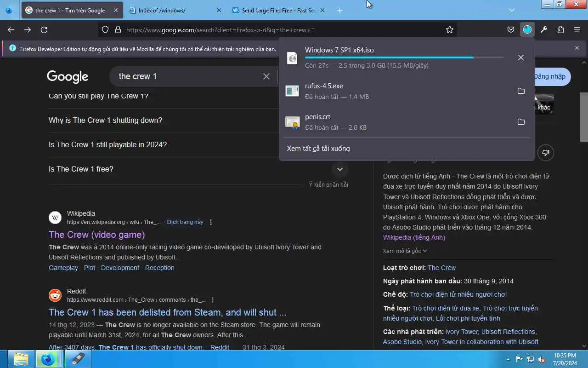Go forward using the browser forward arrow
The height and width of the screenshot is (368, 588).
coord(28,29)
